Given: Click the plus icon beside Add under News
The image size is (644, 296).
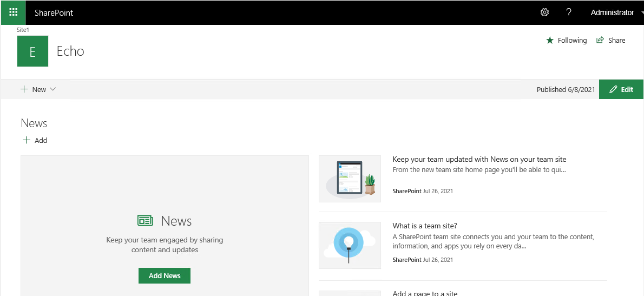Looking at the screenshot, I should [27, 140].
